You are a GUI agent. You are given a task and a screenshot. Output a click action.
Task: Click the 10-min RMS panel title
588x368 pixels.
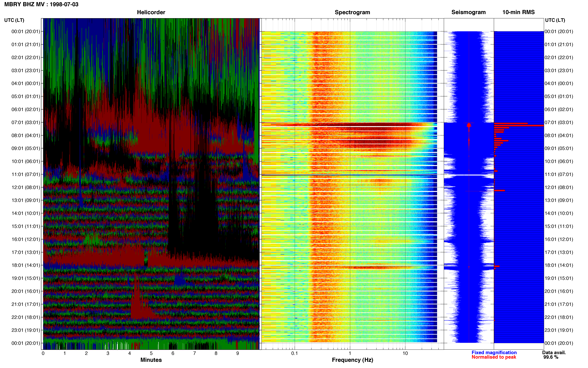[x=518, y=12]
